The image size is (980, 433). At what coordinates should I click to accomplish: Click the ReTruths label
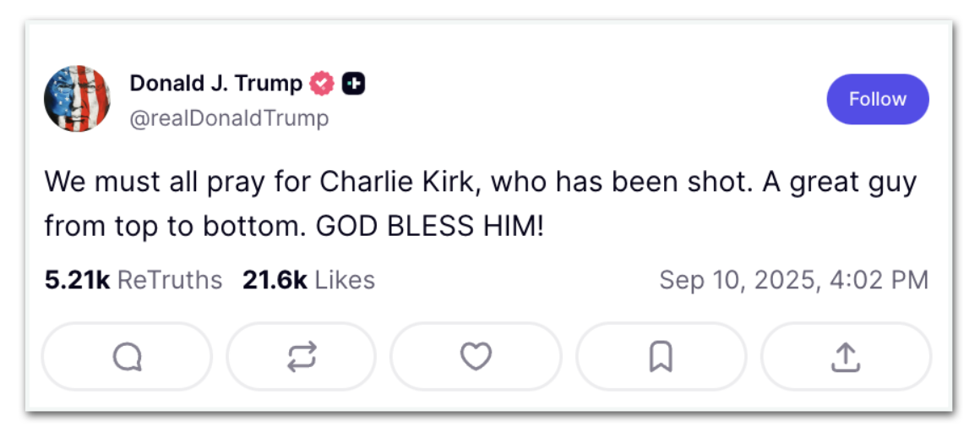point(169,280)
